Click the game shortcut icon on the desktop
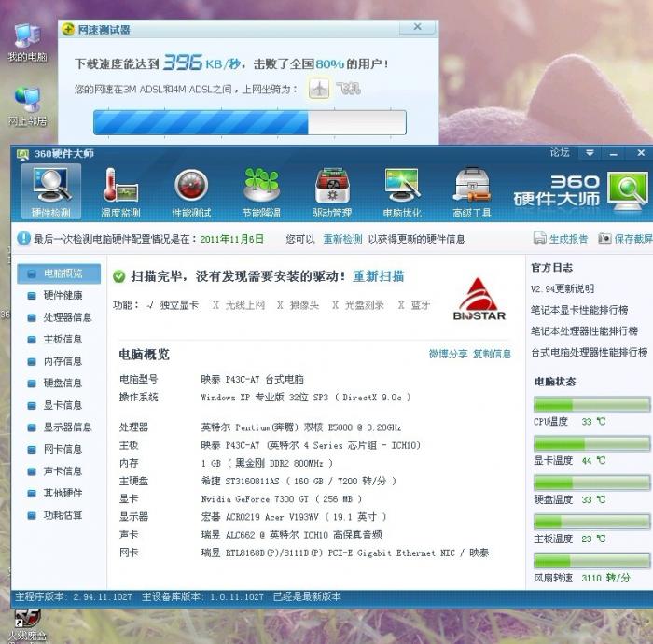This screenshot has height=644, width=653. click(x=27, y=625)
